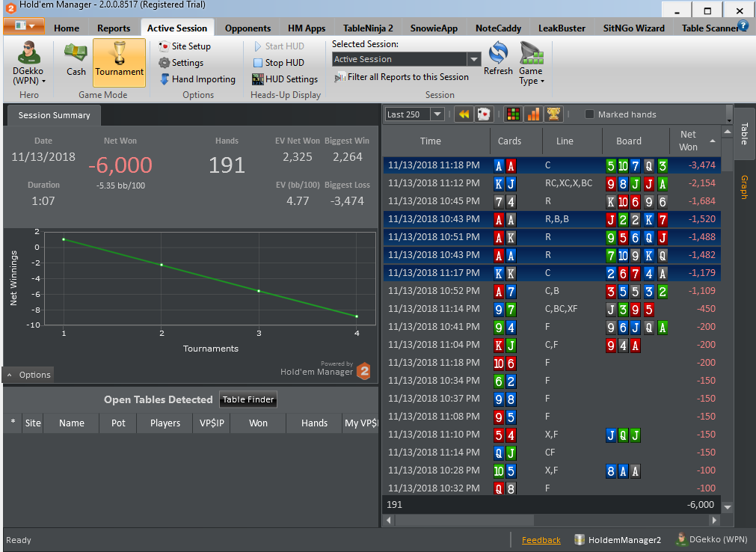The width and height of the screenshot is (756, 552).
Task: Click the Table Finder button
Action: 248,399
